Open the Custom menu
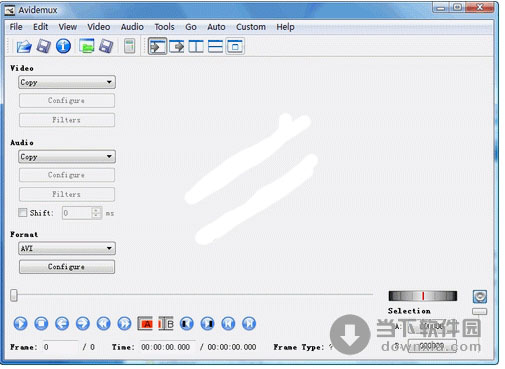Viewport: 505px width, 369px height. tap(251, 27)
